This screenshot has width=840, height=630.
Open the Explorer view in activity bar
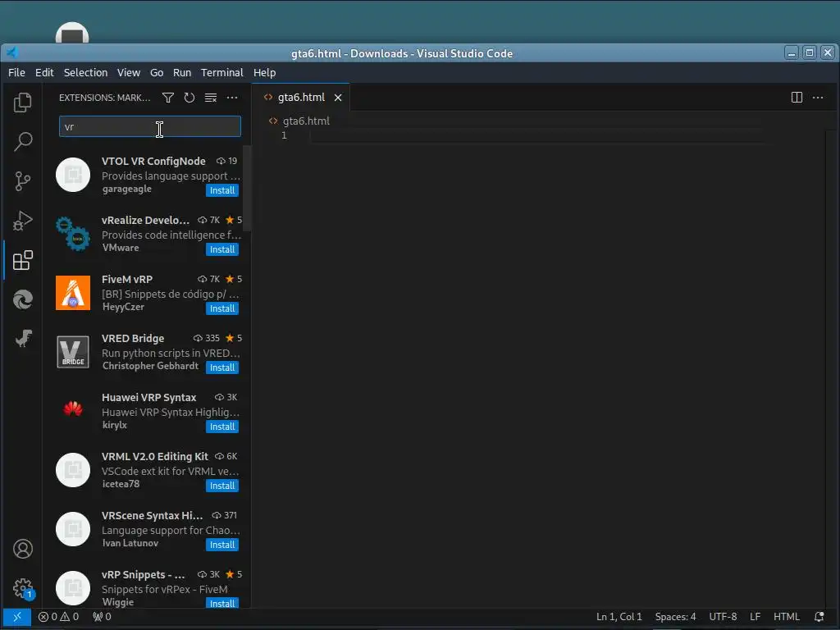(x=22, y=103)
